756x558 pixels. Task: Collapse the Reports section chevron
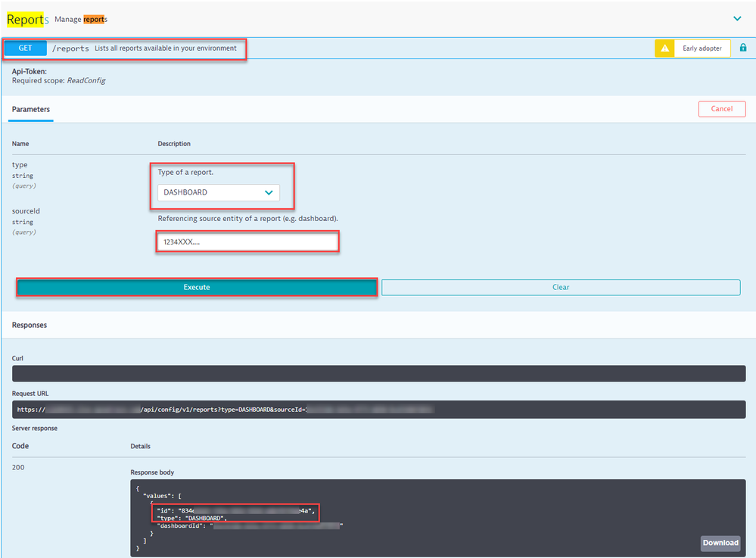737,18
